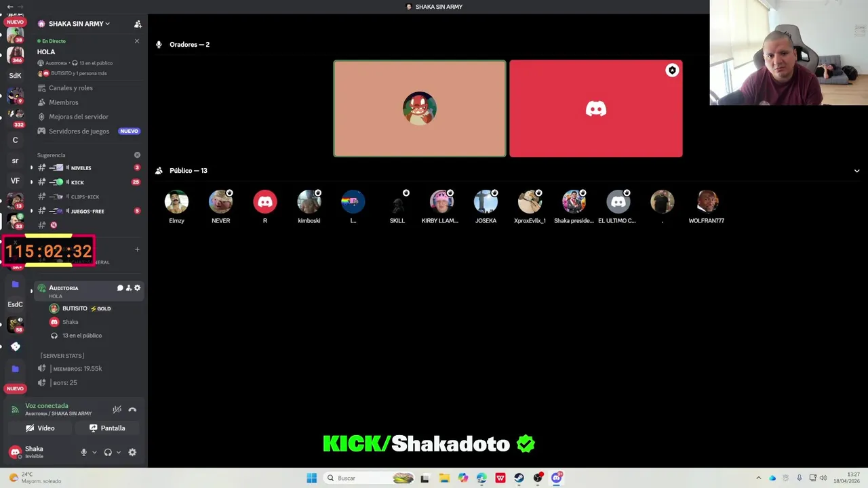Click invite icon on Auditoria channel
The image size is (868, 488).
tap(129, 288)
